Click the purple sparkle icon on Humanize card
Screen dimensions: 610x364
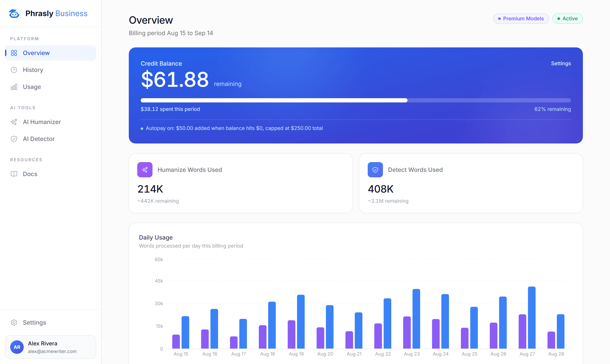(x=145, y=170)
